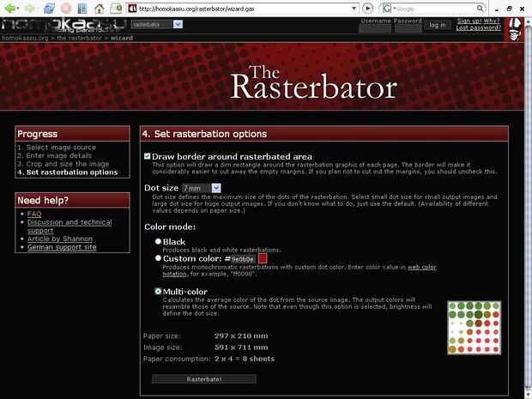532x399 pixels.
Task: Click the Progress panel heading
Action: click(37, 134)
